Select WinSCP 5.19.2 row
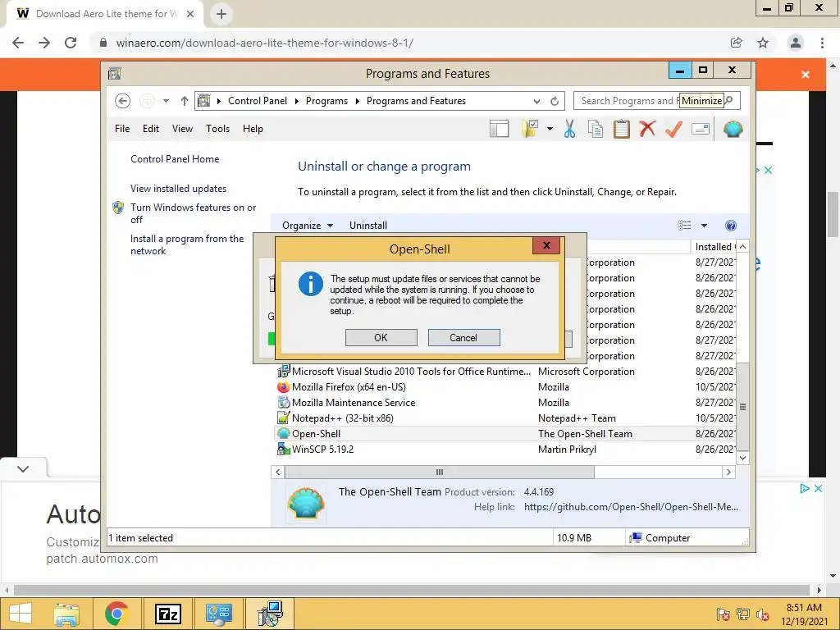840x630 pixels. [505, 449]
